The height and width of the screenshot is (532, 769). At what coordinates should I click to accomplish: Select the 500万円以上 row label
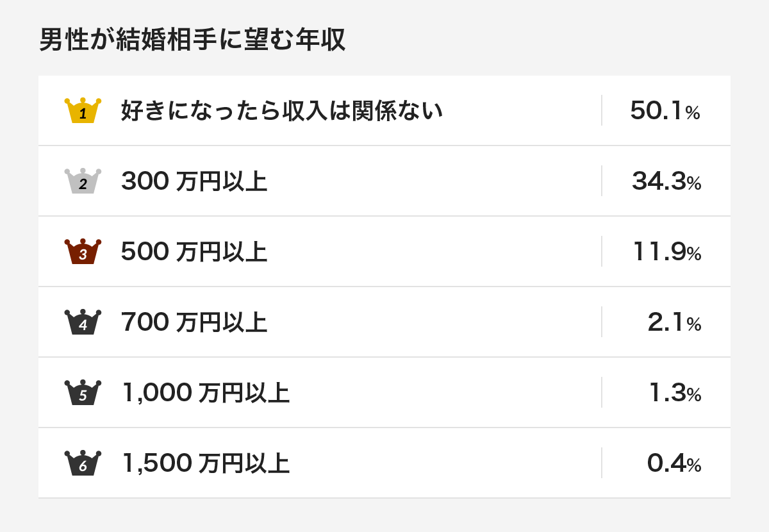[x=194, y=253]
